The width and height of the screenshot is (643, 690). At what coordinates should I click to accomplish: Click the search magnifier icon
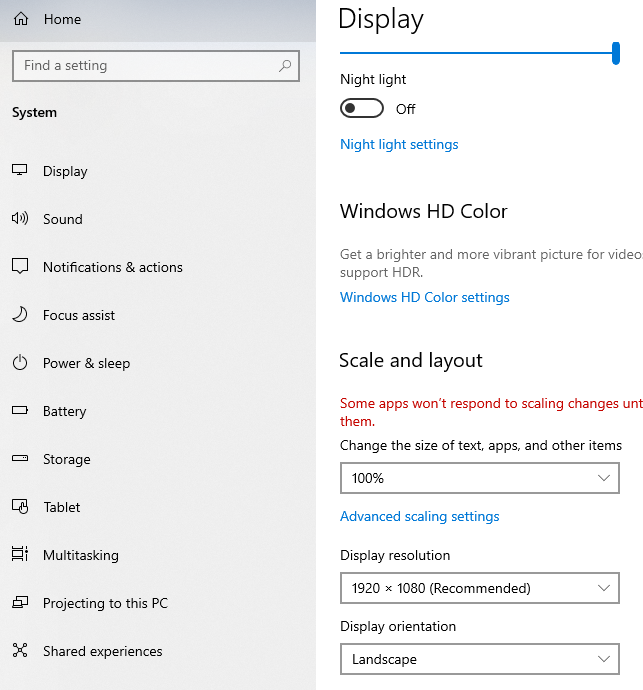click(x=285, y=66)
